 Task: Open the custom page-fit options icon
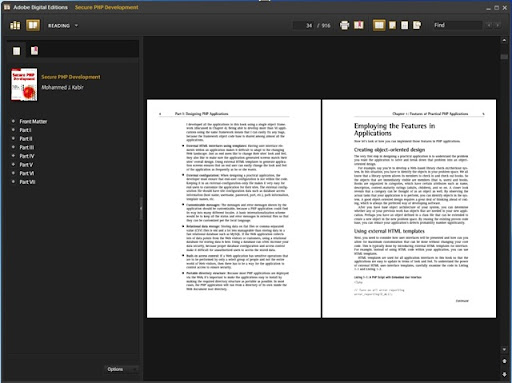417,25
